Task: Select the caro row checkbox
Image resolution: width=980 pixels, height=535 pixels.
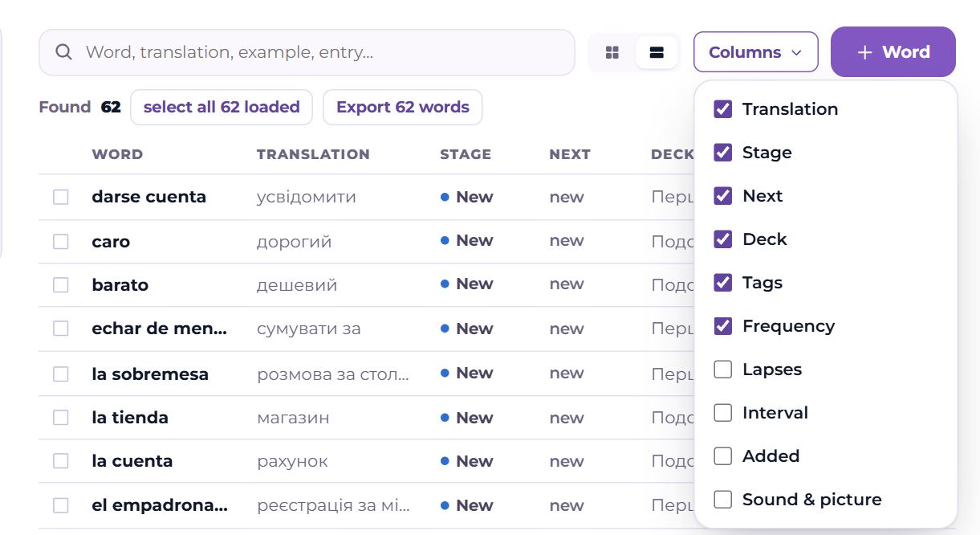Action: 61,241
